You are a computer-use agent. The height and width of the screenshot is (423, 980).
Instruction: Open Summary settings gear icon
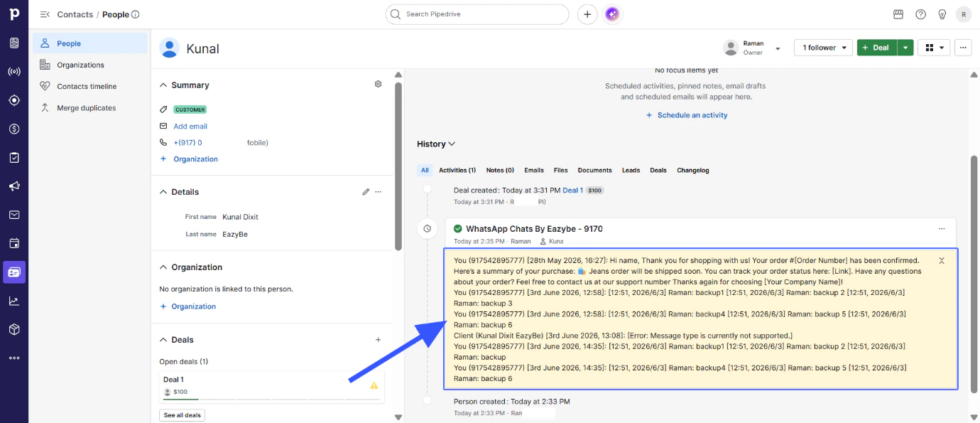[x=379, y=84]
